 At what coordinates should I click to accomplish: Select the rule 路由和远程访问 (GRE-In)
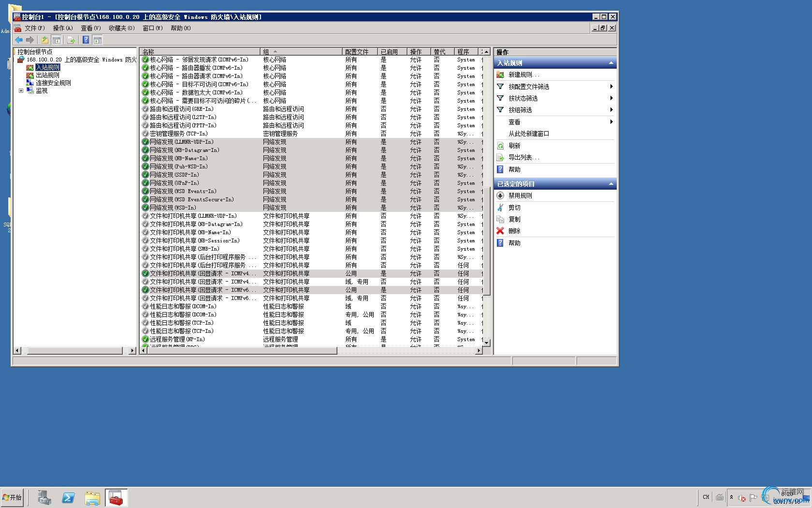[312, 109]
